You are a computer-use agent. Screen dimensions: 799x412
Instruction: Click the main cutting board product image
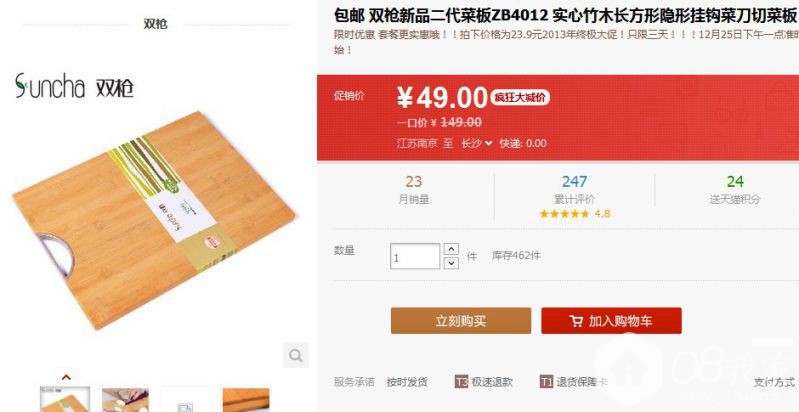tap(154, 220)
